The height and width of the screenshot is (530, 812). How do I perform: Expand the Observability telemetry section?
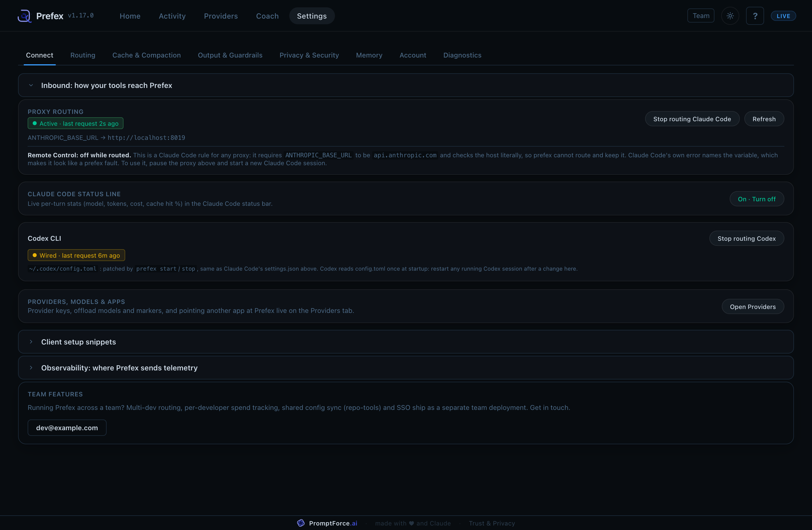[406, 368]
